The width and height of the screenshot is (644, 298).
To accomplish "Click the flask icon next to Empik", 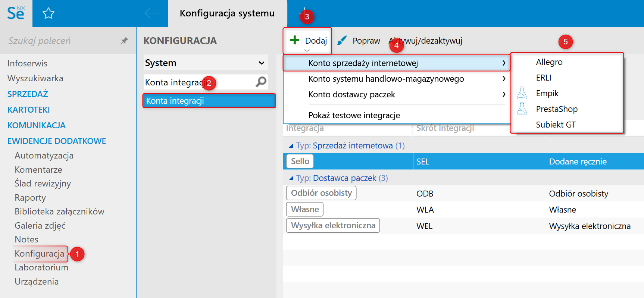I will click(522, 93).
